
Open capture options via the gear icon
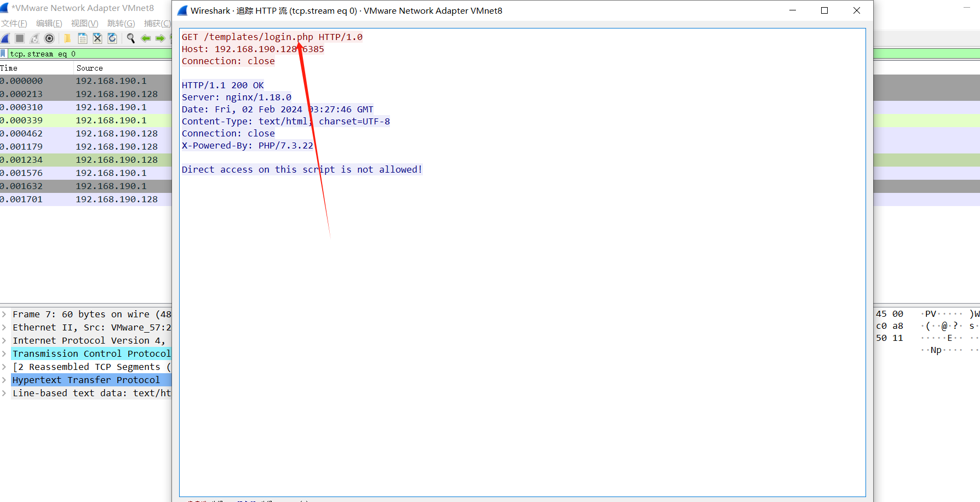[x=49, y=38]
